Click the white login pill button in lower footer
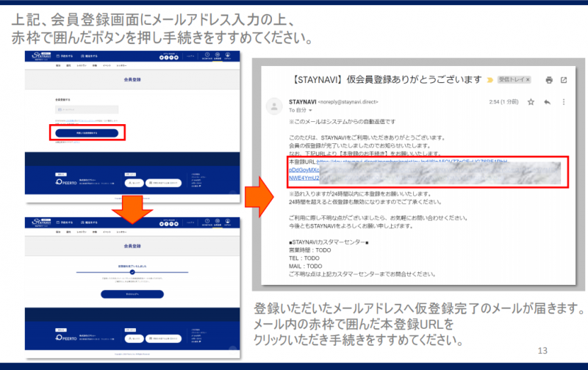 (x=135, y=338)
